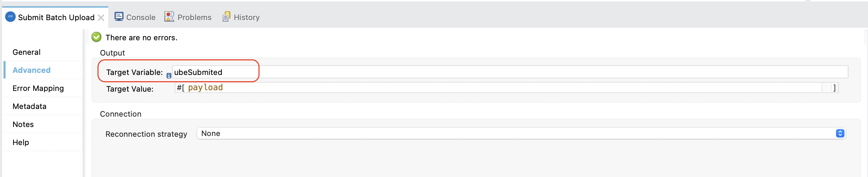Close the Submit Batch Upload tab

tap(101, 18)
